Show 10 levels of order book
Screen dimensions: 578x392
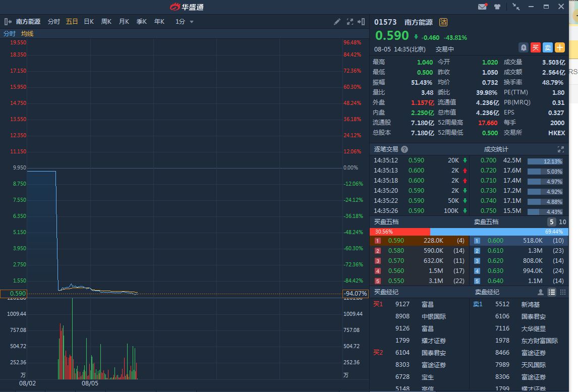pyautogui.click(x=562, y=222)
